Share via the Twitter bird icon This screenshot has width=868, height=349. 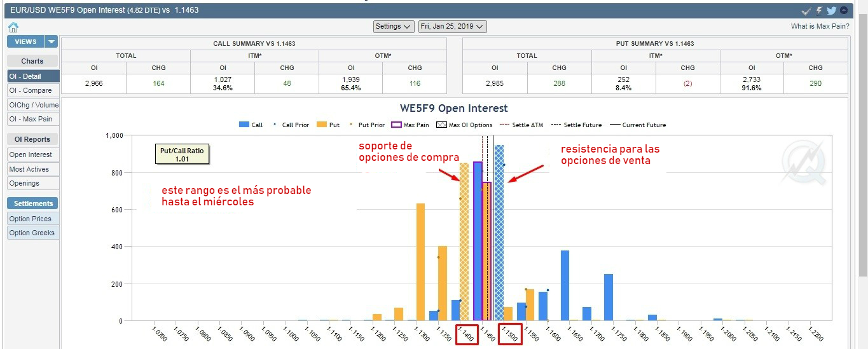coord(831,11)
